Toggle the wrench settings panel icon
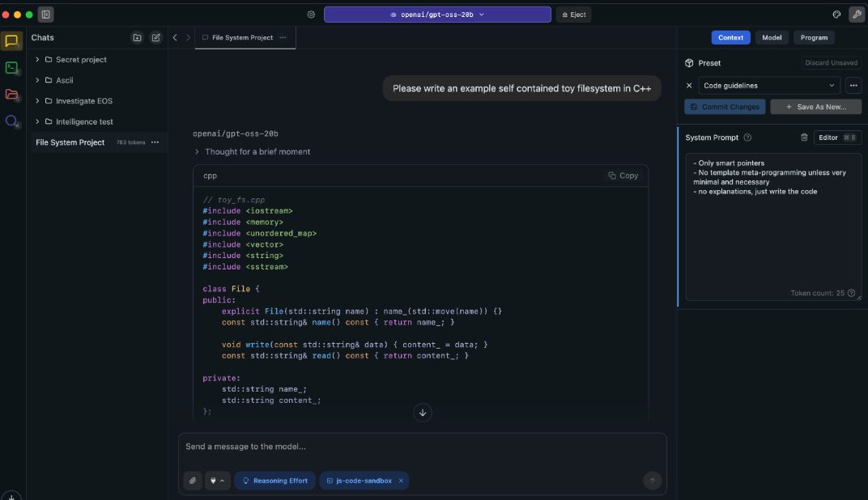This screenshot has width=868, height=500. pyautogui.click(x=857, y=15)
